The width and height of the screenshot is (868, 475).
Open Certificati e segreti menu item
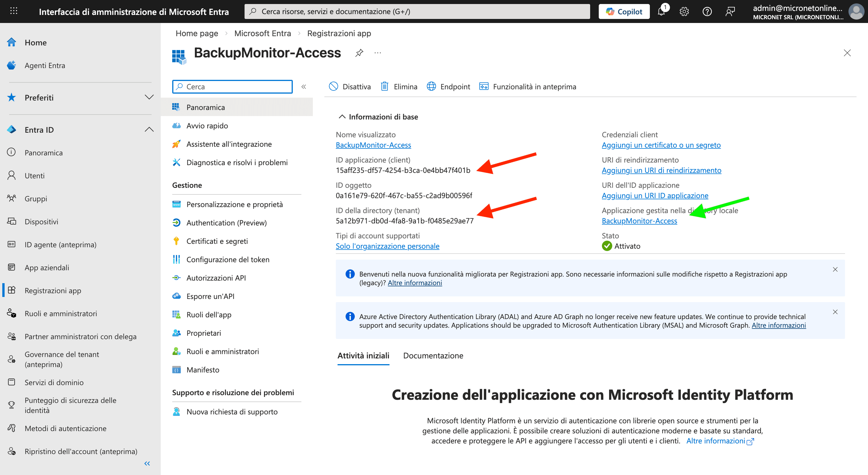[x=217, y=241]
